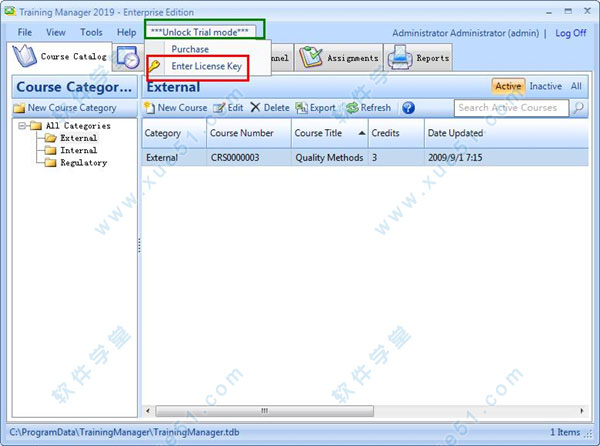Click the Category column header
Screen dimensions: 600x446
[x=174, y=133]
